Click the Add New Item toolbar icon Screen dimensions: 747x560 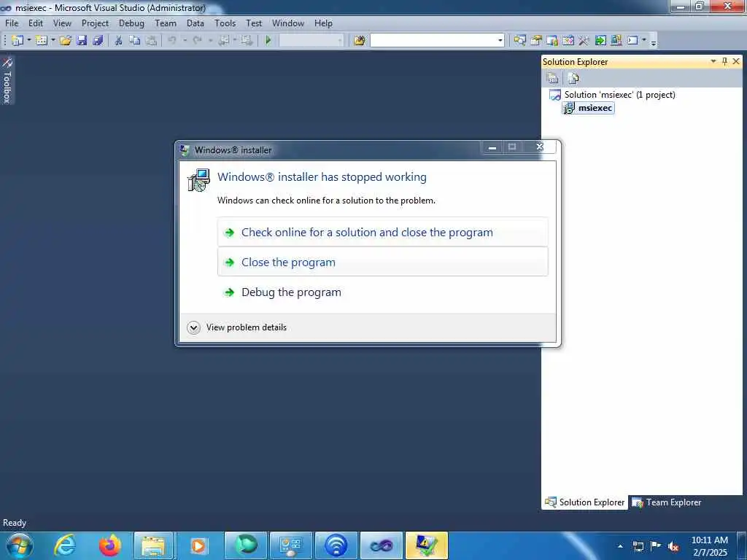(x=42, y=41)
